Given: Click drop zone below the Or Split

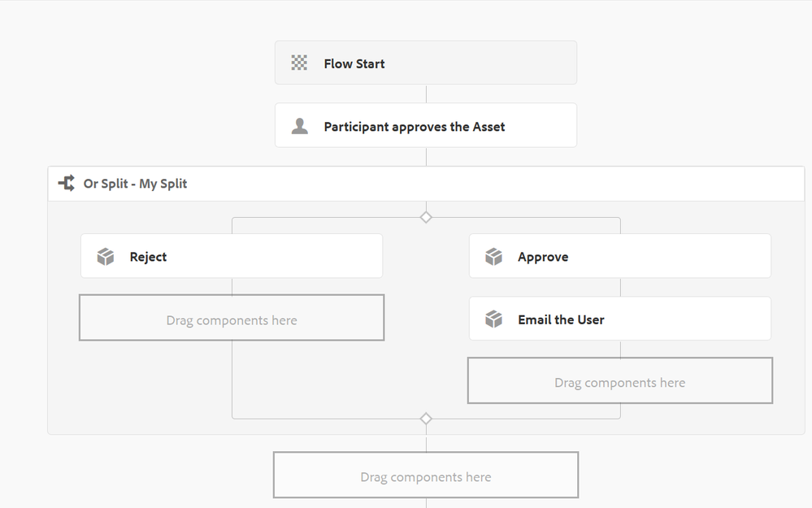Looking at the screenshot, I should pyautogui.click(x=426, y=475).
